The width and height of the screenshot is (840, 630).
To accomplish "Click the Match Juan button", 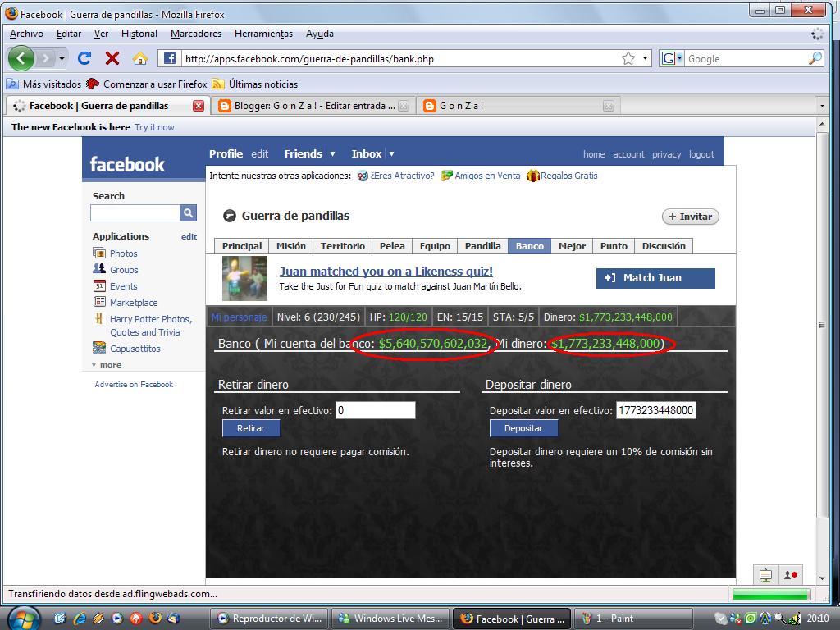I will coord(655,278).
